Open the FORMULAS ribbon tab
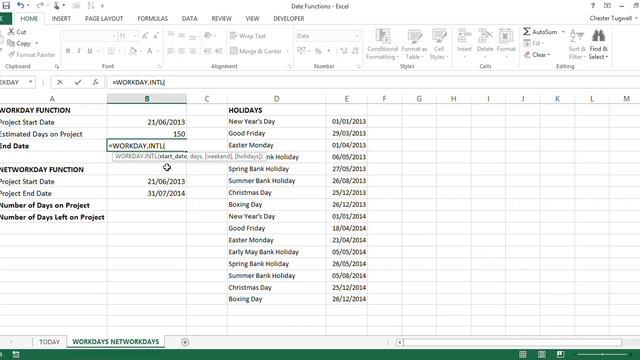Image resolution: width=640 pixels, height=360 pixels. [153, 19]
